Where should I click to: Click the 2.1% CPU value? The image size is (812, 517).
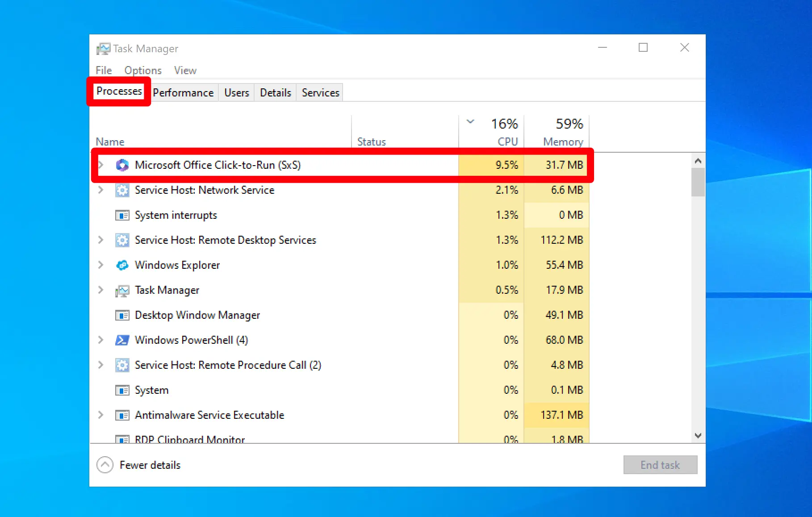tap(507, 190)
